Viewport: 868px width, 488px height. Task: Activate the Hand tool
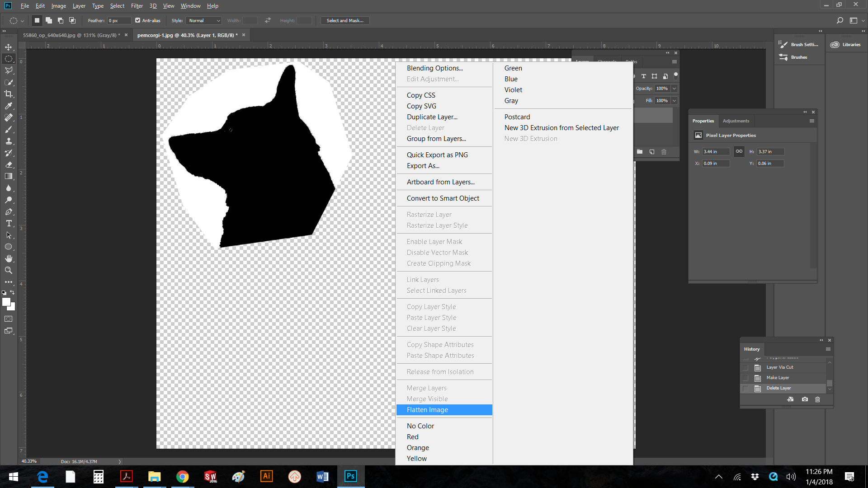click(9, 258)
